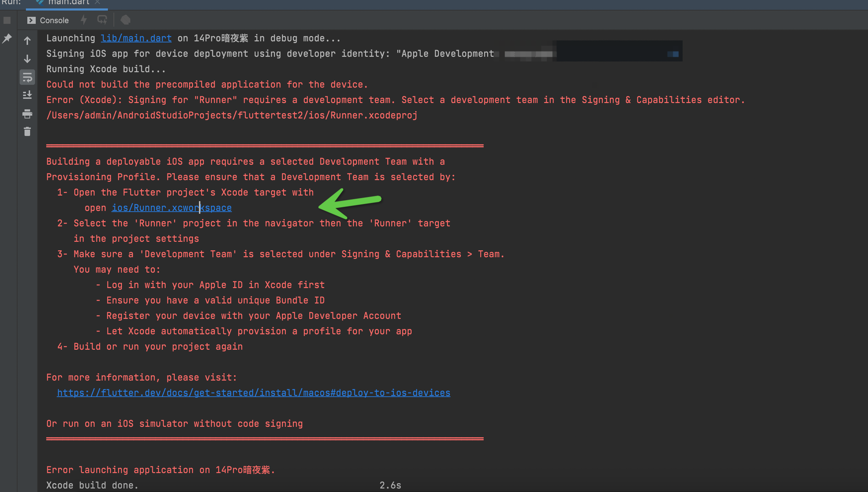This screenshot has width=868, height=492.
Task: Click the Run console tab icon
Action: click(30, 20)
